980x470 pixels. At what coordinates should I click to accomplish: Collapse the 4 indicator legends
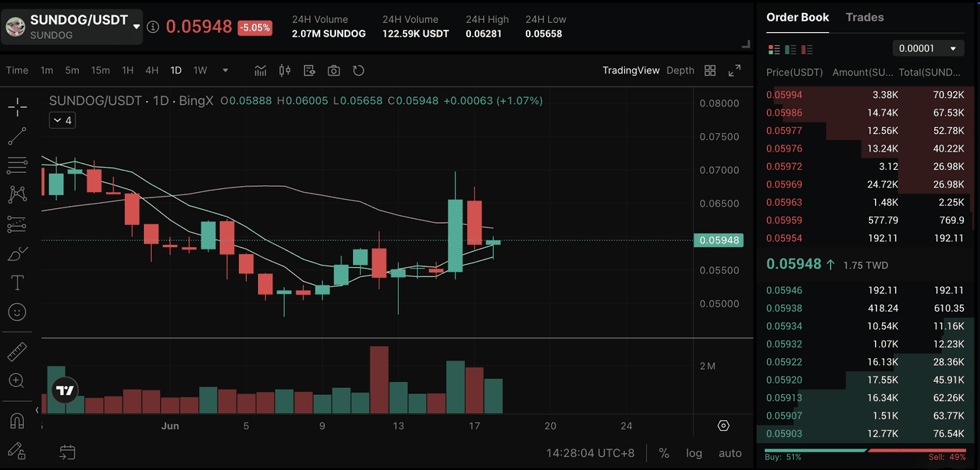[x=62, y=120]
